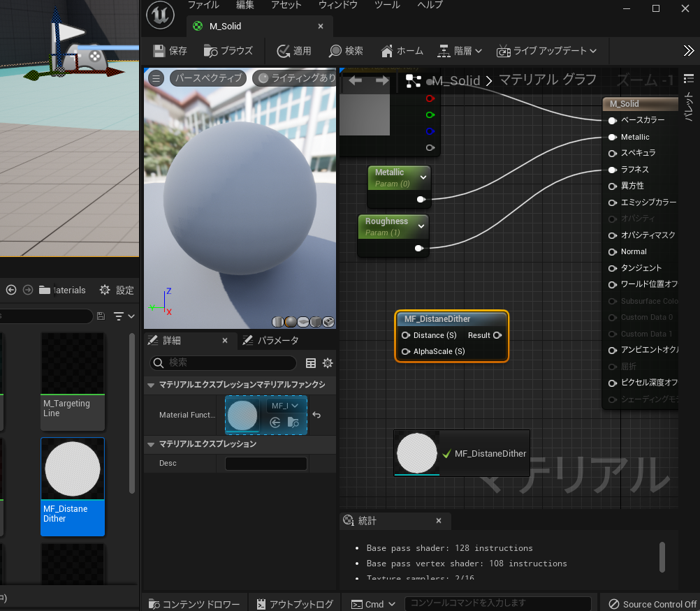Open 検索 search in the toolbar
The width and height of the screenshot is (700, 611).
pyautogui.click(x=346, y=51)
